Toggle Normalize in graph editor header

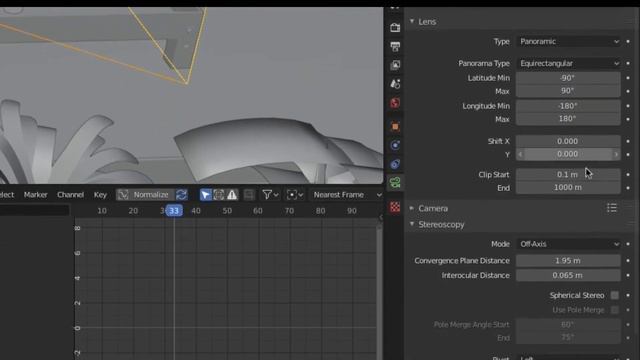[x=146, y=195]
